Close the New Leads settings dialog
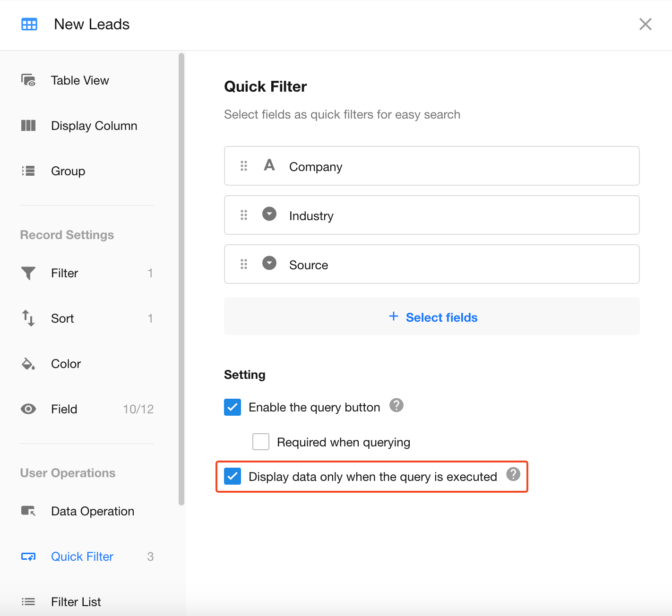The width and height of the screenshot is (672, 616). coord(645,25)
